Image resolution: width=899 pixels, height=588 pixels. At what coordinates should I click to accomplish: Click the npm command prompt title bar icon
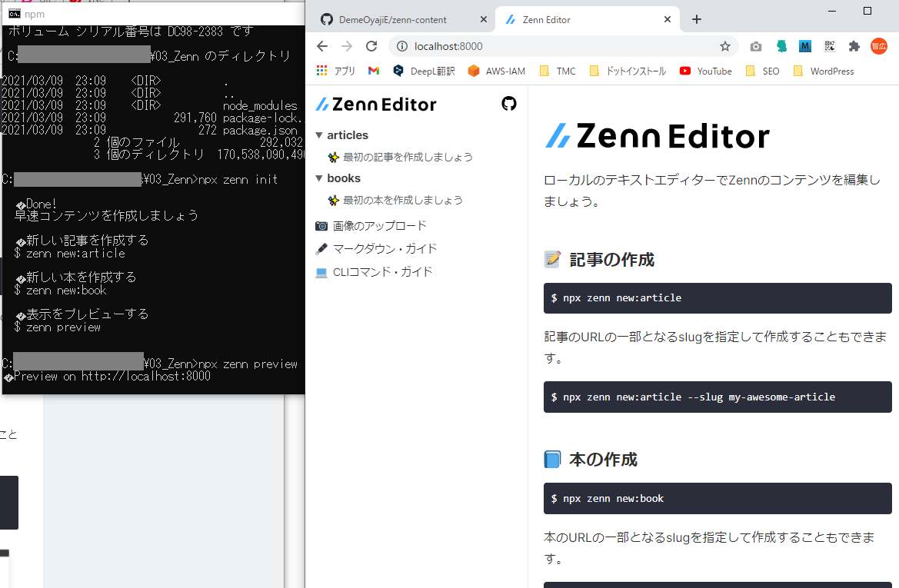tap(15, 14)
